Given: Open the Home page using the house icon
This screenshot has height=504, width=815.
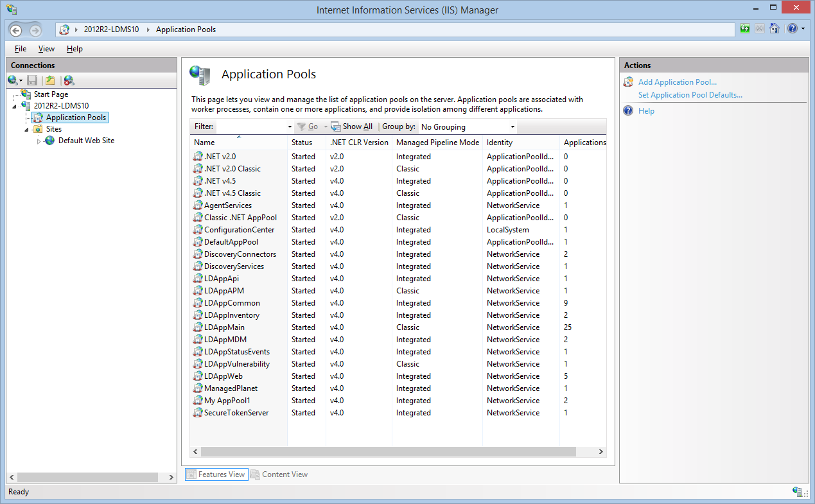Looking at the screenshot, I should 773,28.
